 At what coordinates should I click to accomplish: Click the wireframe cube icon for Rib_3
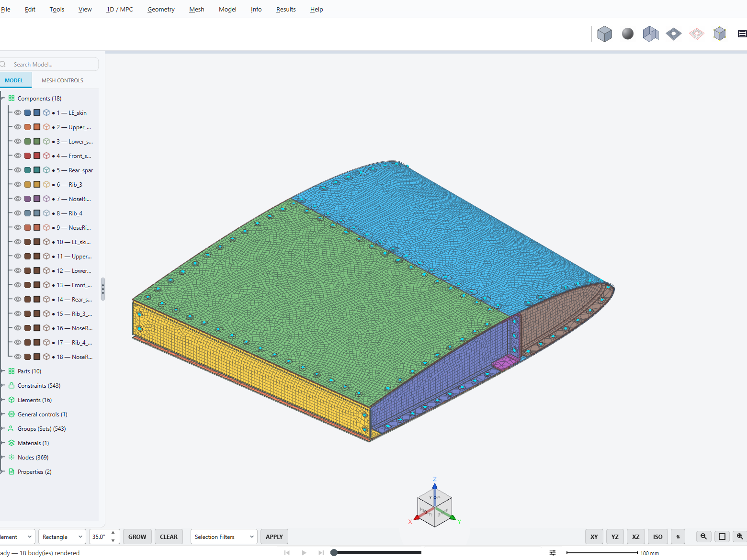46,185
